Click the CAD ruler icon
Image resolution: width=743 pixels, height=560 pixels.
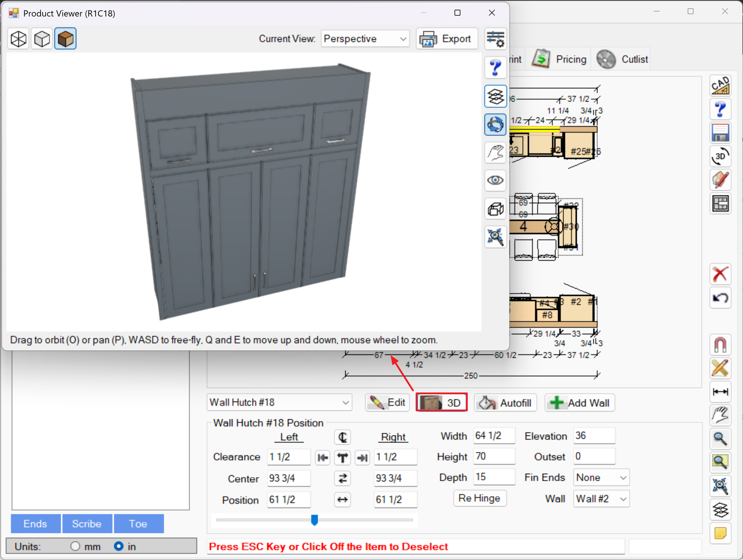(x=721, y=85)
